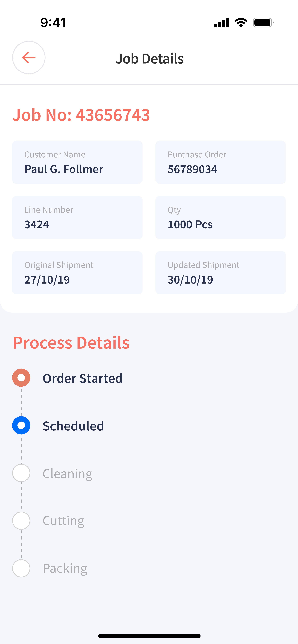Tap the Wi-Fi status icon
The width and height of the screenshot is (298, 644).
point(241,23)
